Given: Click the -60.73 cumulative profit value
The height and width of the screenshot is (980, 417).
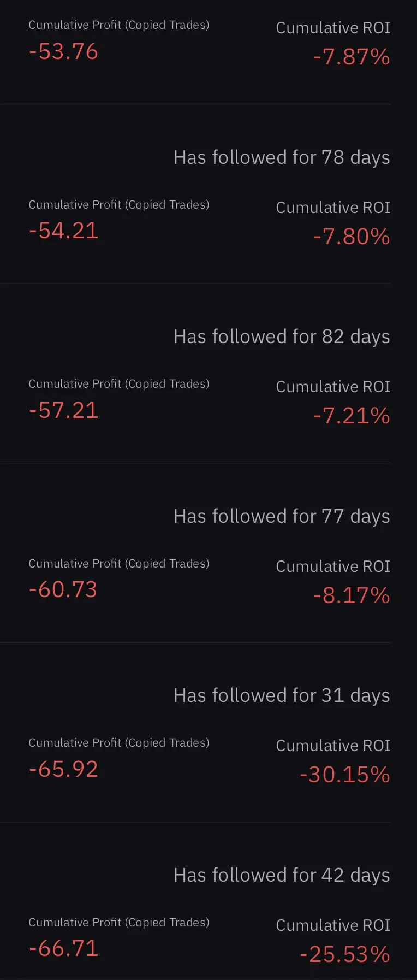Looking at the screenshot, I should 63,590.
